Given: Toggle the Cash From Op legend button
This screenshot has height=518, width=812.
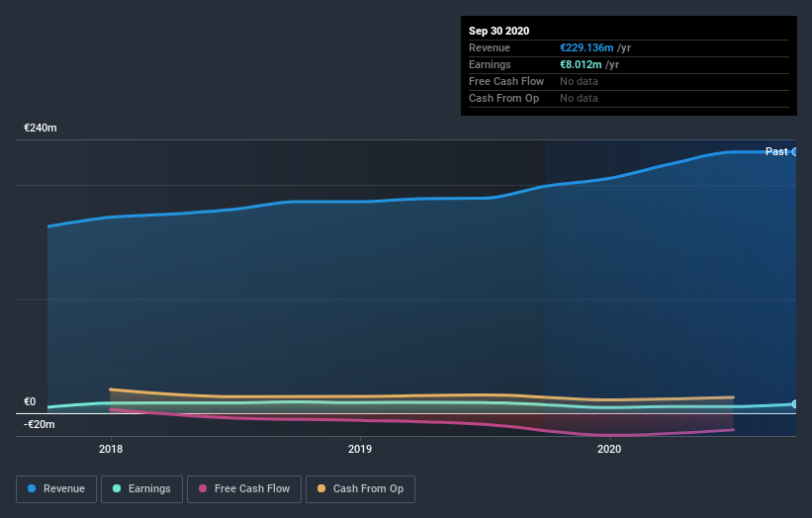Looking at the screenshot, I should 360,489.
